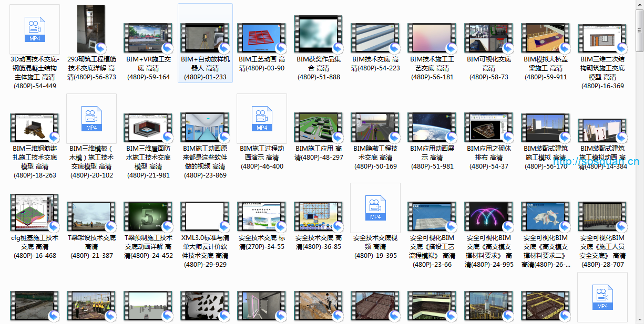Click the BIM+VR施工交底 file name label

coord(148,68)
